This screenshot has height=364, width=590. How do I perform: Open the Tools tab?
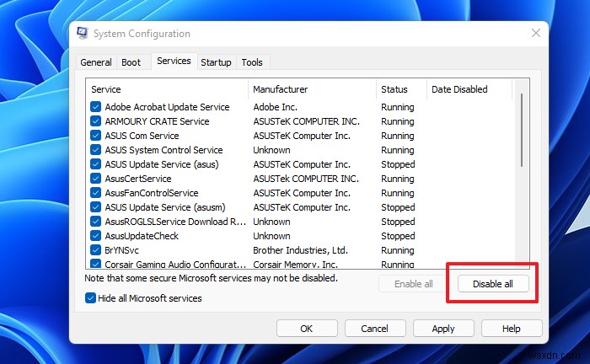(252, 62)
